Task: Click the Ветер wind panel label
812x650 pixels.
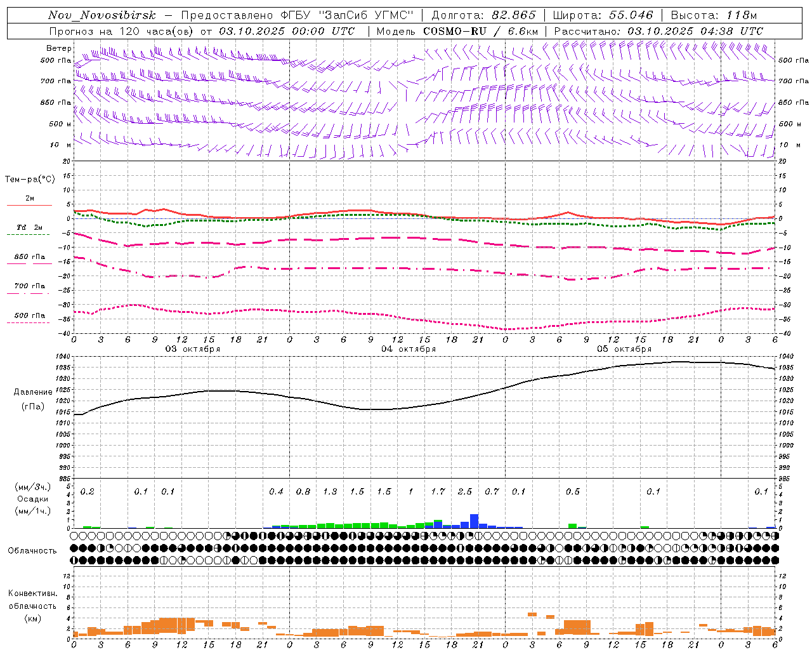Action: pyautogui.click(x=59, y=48)
